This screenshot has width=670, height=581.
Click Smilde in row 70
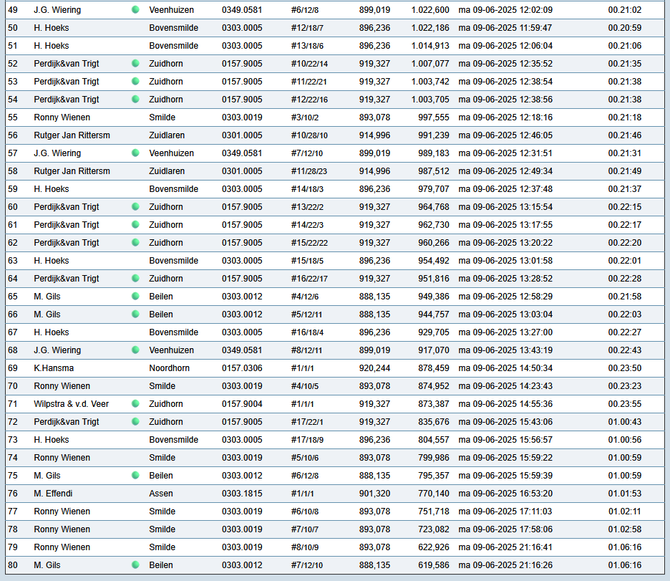pos(162,386)
